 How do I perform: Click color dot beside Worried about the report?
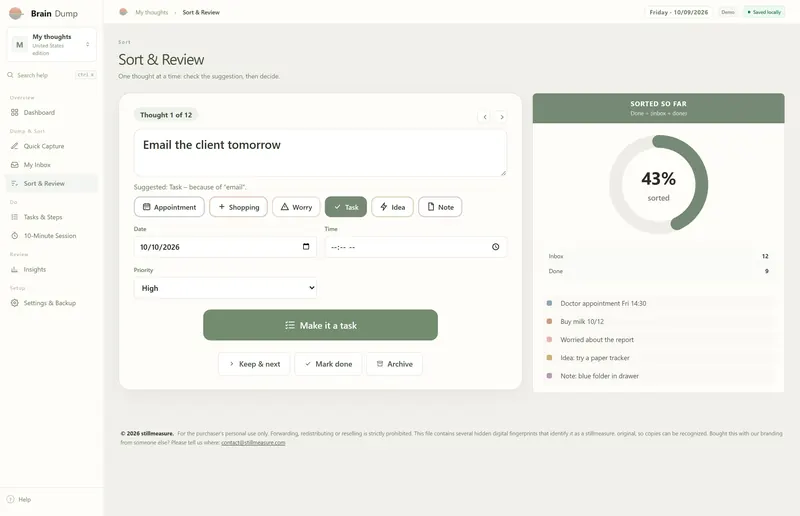point(549,339)
